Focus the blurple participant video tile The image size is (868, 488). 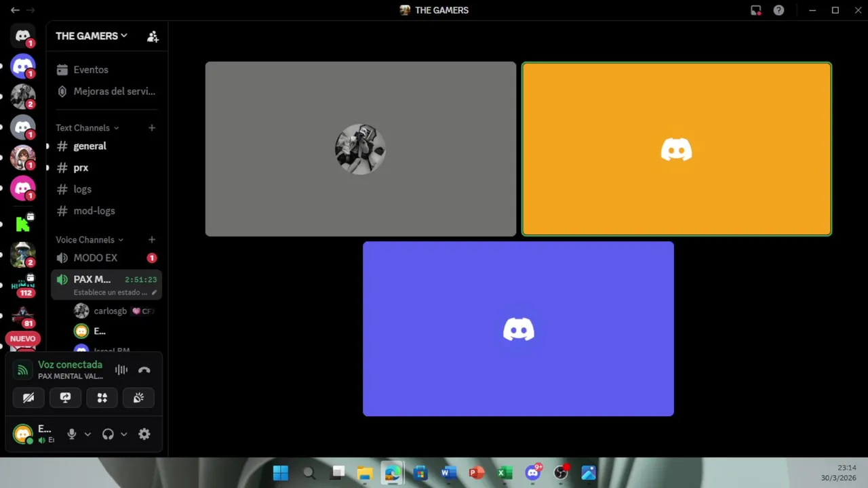518,329
